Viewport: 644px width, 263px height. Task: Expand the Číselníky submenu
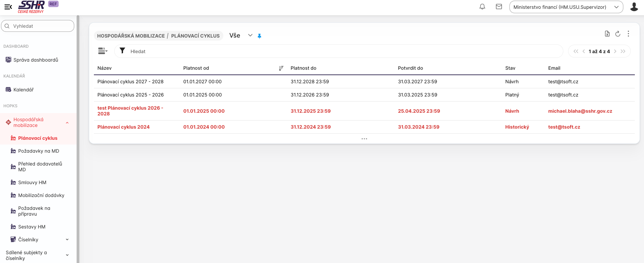click(67, 240)
